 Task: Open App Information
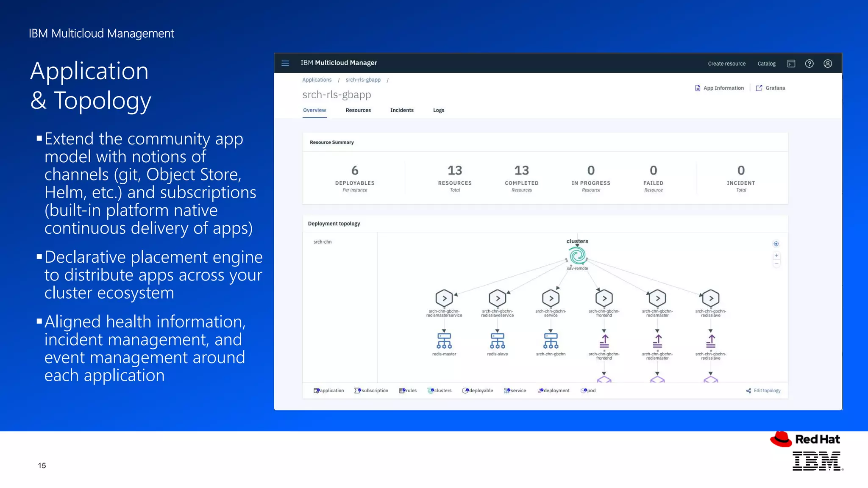click(719, 88)
